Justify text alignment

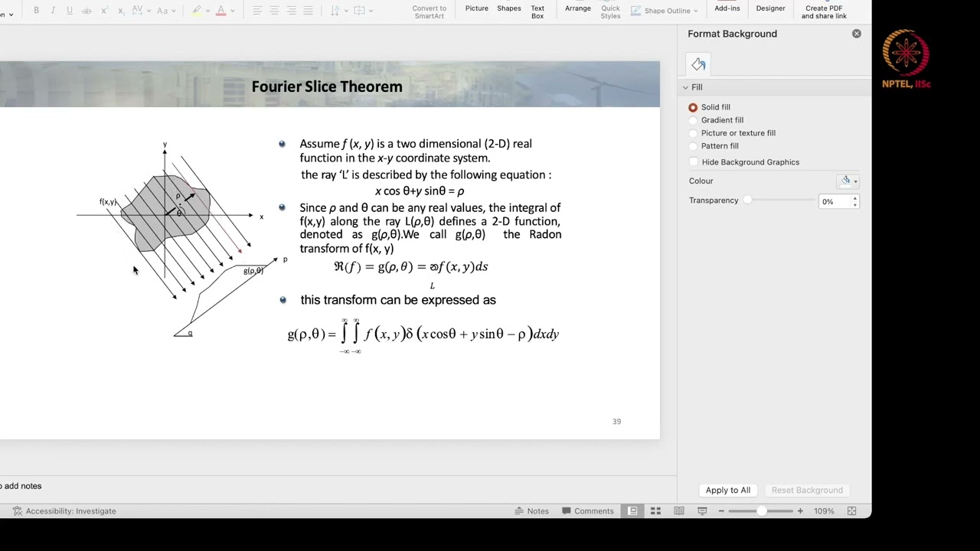tap(308, 11)
